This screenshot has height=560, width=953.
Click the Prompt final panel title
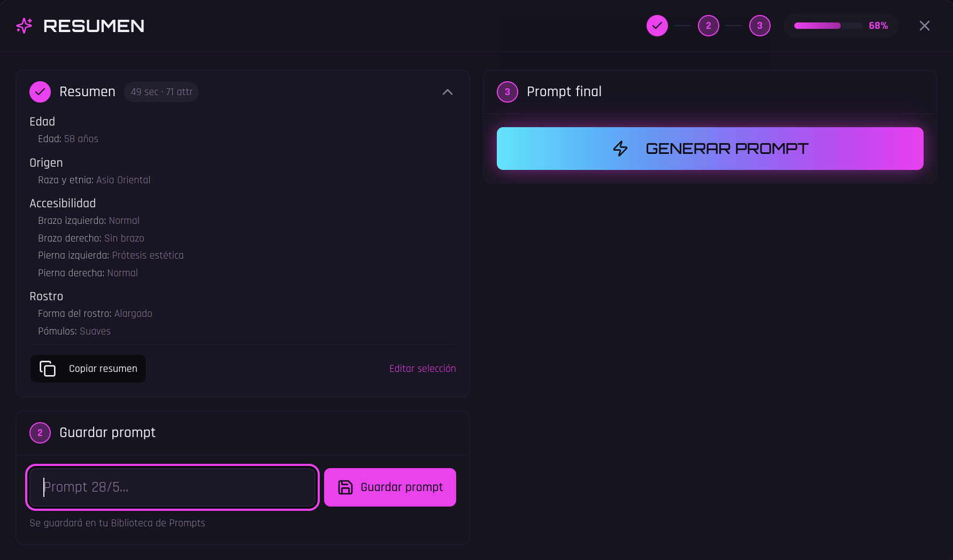click(564, 92)
